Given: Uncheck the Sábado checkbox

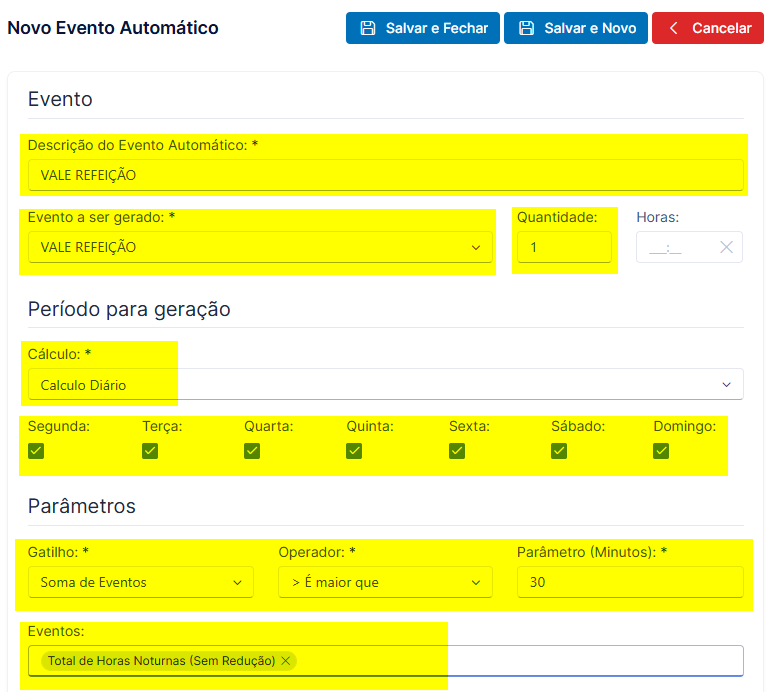Looking at the screenshot, I should coord(559,450).
